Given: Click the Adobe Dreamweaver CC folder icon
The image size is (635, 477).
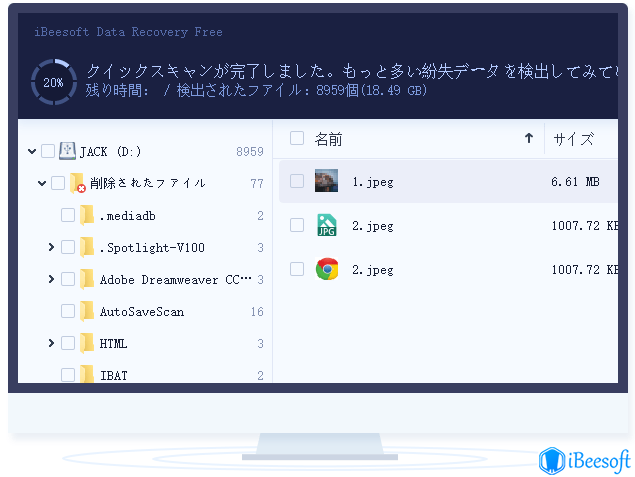Looking at the screenshot, I should point(87,279).
